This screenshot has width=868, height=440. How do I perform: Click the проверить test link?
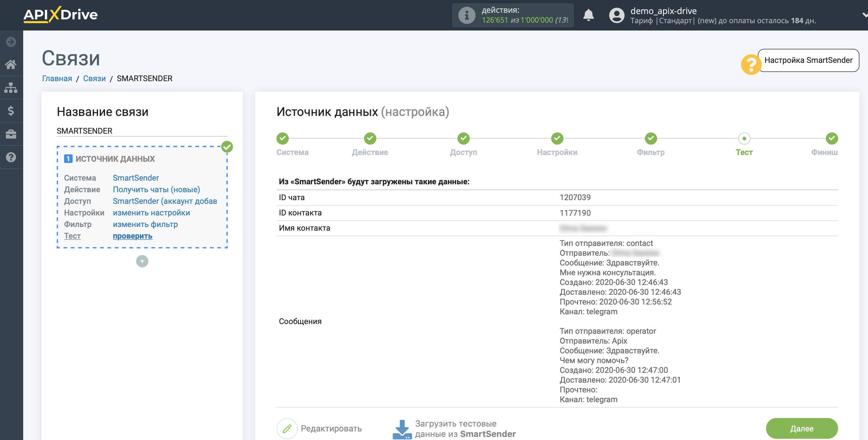(x=132, y=236)
